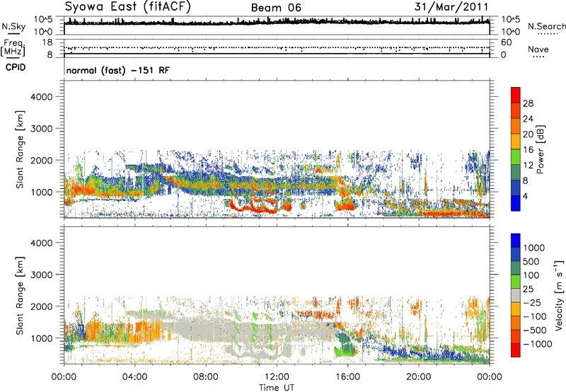
Task: Pick the gray Velocity colorbar segment between 25 and -25
Action: point(516,296)
